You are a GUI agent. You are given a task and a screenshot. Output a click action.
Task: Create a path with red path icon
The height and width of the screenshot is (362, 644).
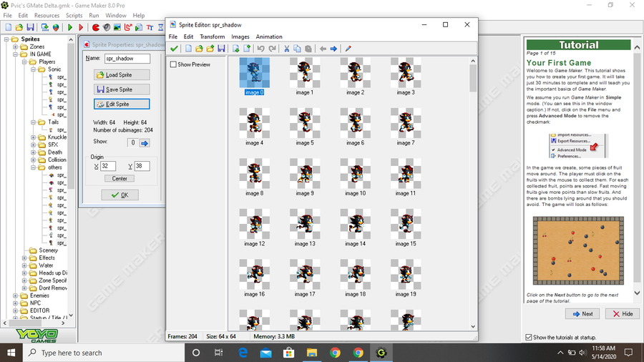click(128, 27)
